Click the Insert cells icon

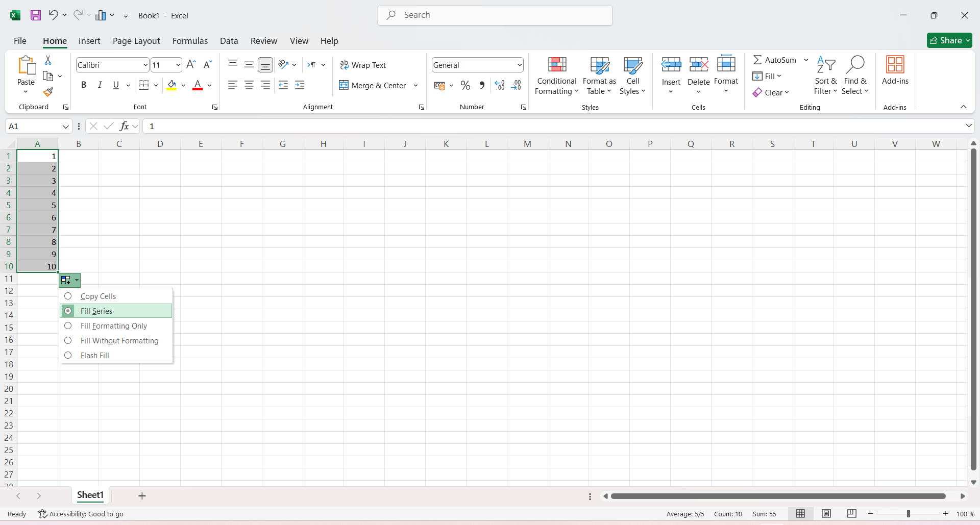coord(671,65)
